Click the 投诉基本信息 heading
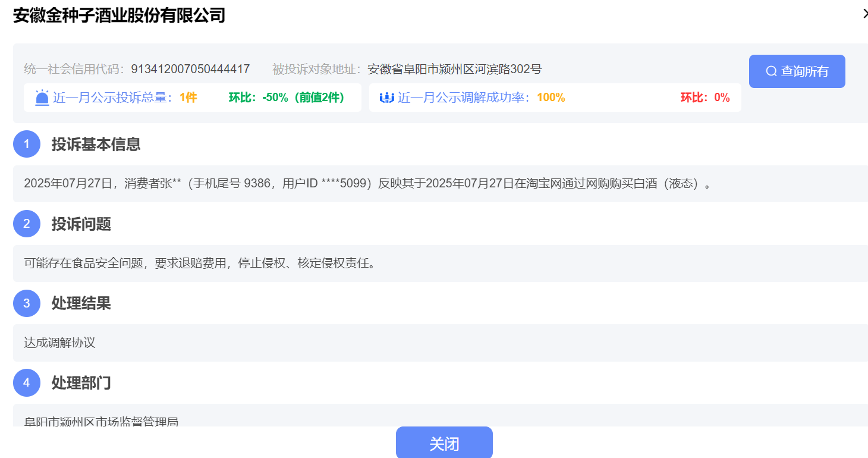868x458 pixels. pyautogui.click(x=96, y=144)
